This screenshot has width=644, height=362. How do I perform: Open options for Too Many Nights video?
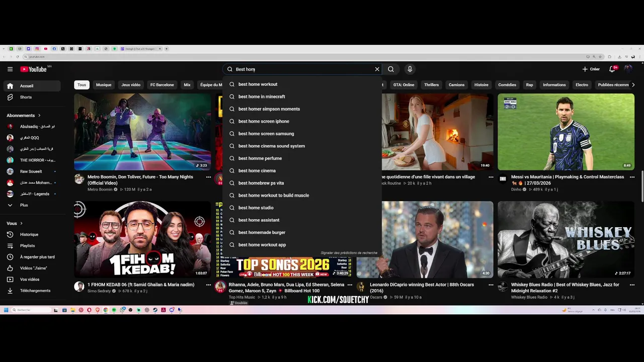[x=208, y=177]
